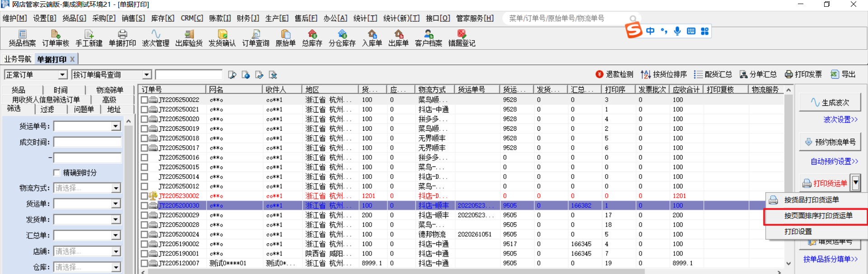Open the 货运单 filter dropdown
Screen dimensions: 868x274
pyautogui.click(x=116, y=204)
